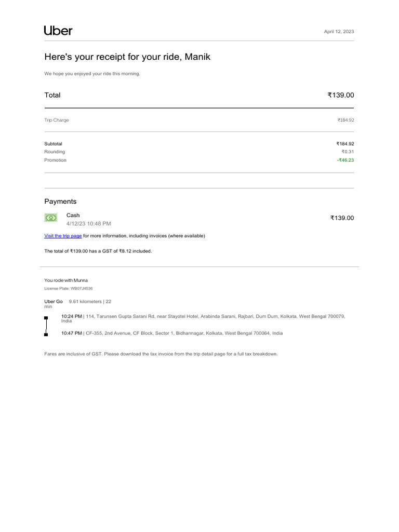Click the 10:47 PM drop-off address

(x=172, y=333)
